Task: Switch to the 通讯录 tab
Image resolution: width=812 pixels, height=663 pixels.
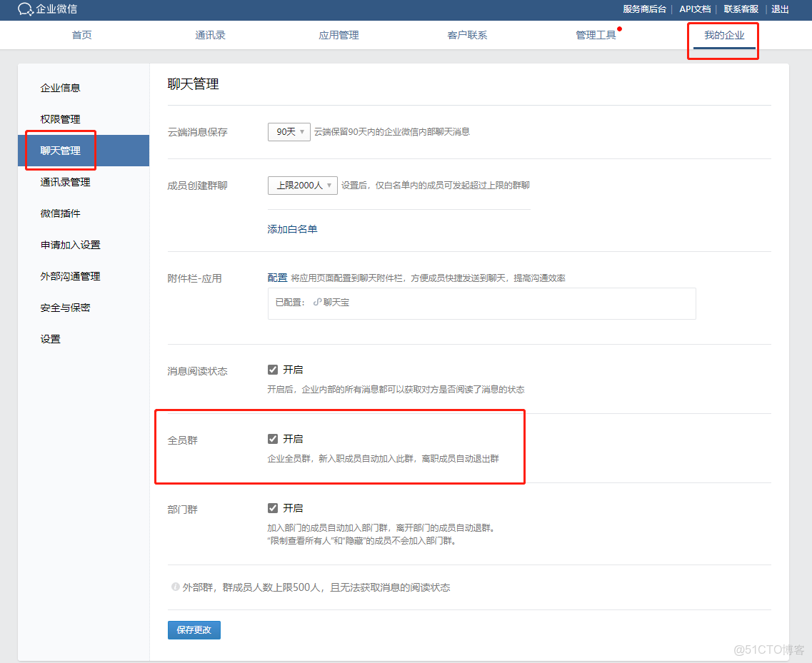Action: [x=210, y=34]
